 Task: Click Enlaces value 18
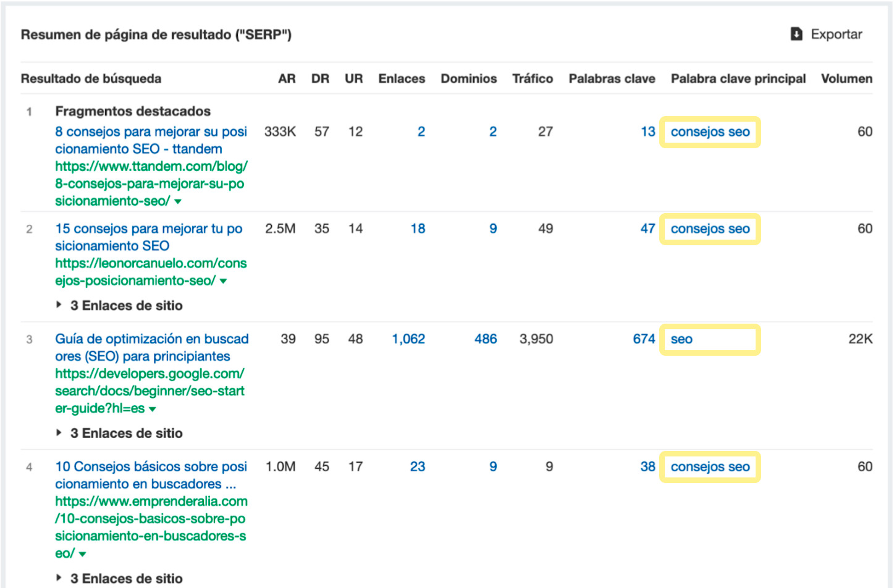[418, 229]
